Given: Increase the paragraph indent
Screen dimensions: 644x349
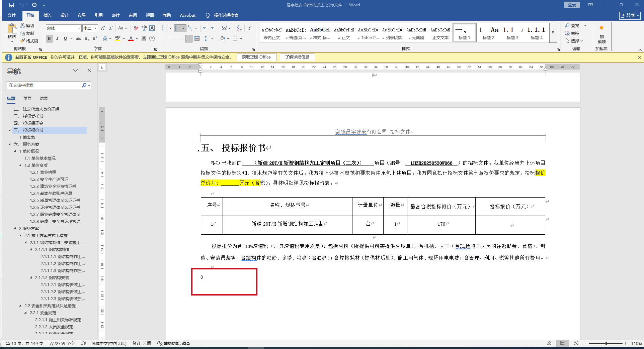Looking at the screenshot, I should pyautogui.click(x=214, y=28).
